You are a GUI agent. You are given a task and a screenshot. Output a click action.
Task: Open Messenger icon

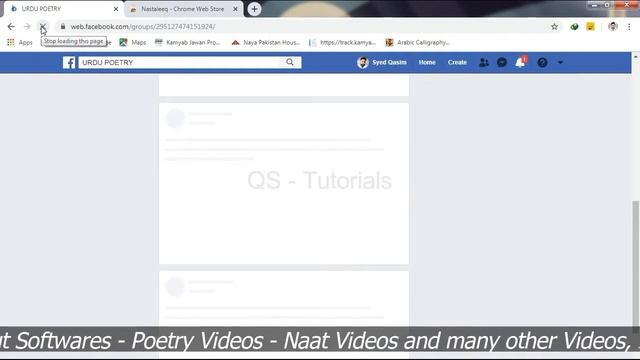pyautogui.click(x=502, y=62)
